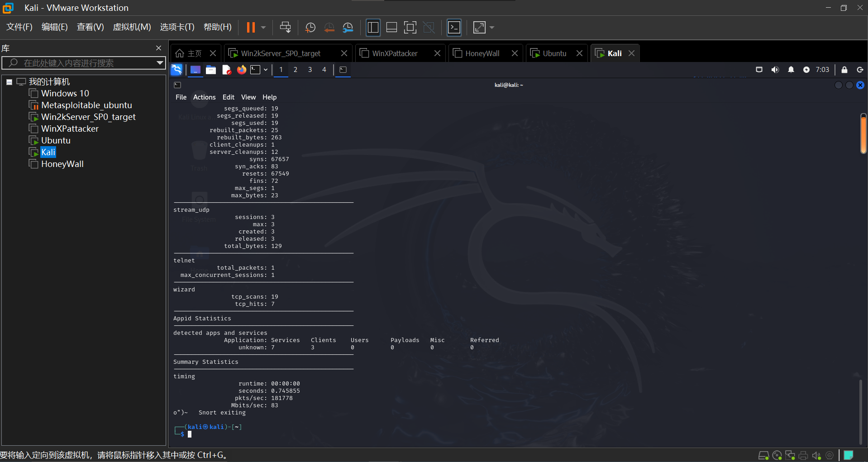Select Ubuntu in the library tree
This screenshot has width=868, height=462.
point(56,140)
